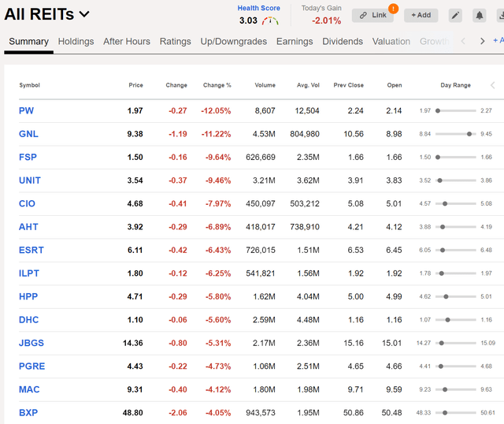Switch to the Valuation tab
504x424 pixels.
point(391,42)
